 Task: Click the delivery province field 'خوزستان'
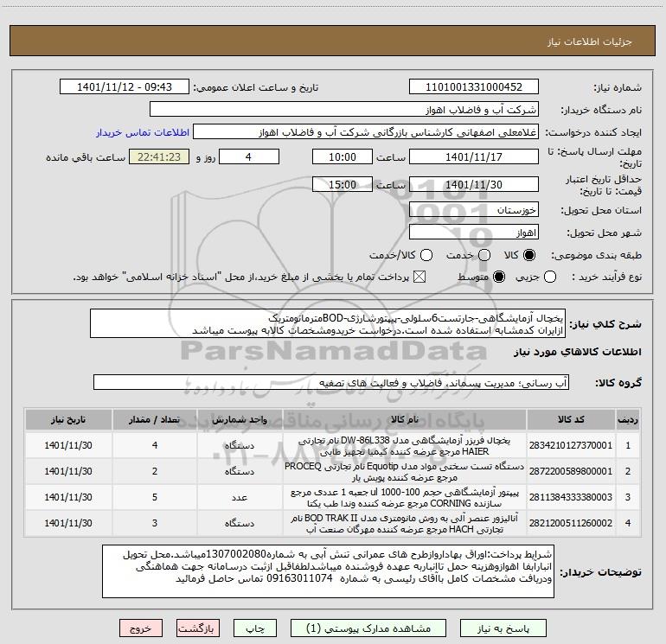474,210
